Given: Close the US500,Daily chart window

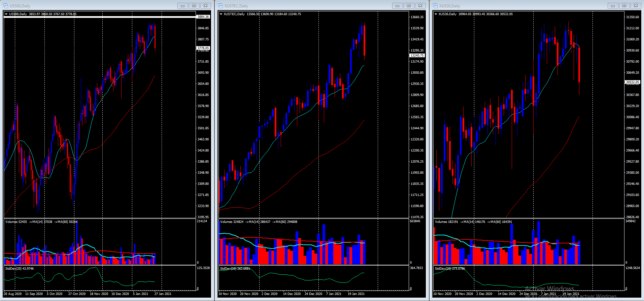Looking at the screenshot, I should [206, 6].
